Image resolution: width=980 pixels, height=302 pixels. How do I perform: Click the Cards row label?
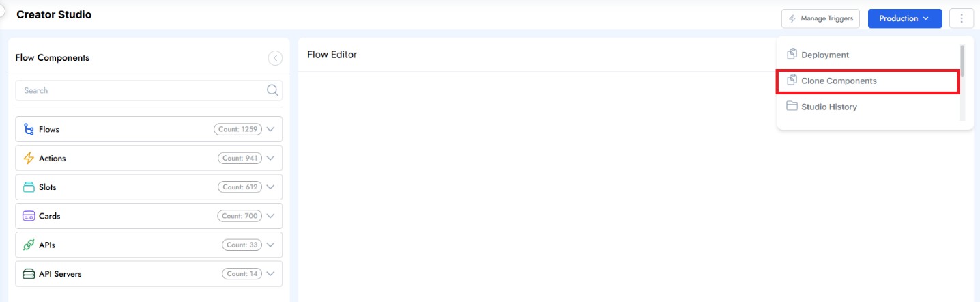click(x=50, y=216)
